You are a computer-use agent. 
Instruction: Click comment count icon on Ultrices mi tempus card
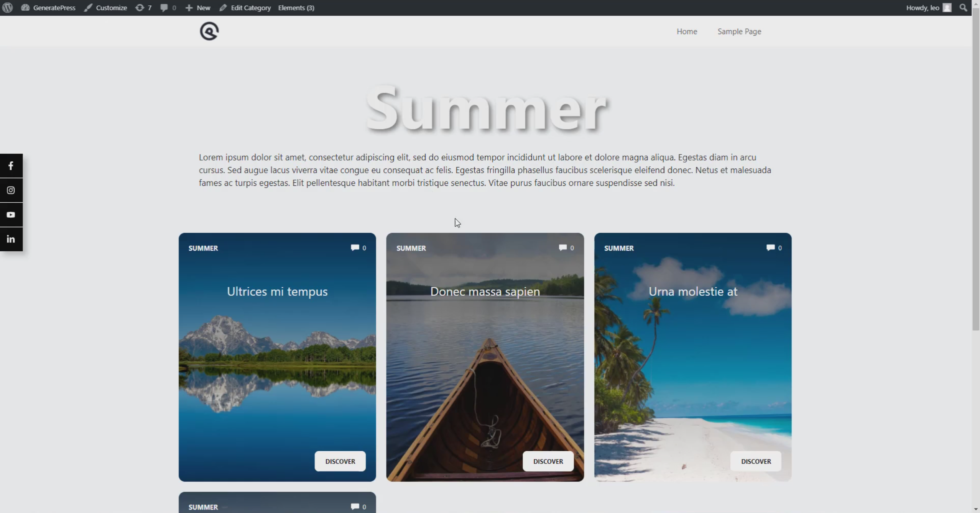[x=355, y=248]
